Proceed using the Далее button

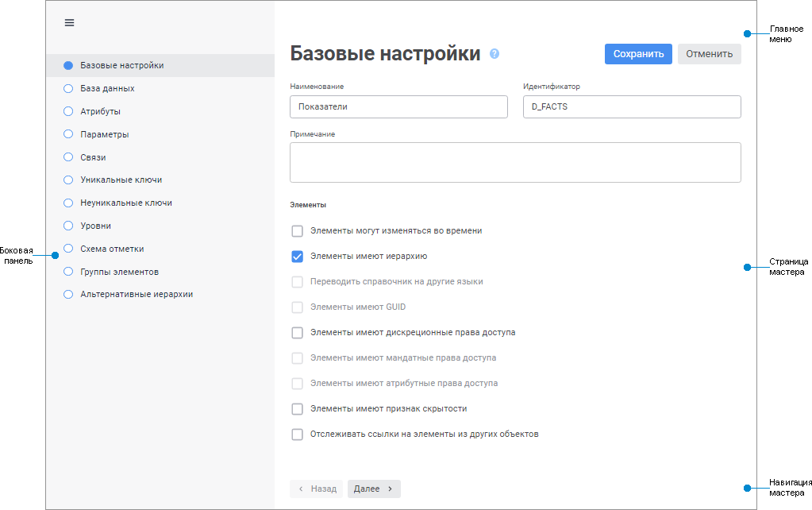tap(373, 489)
